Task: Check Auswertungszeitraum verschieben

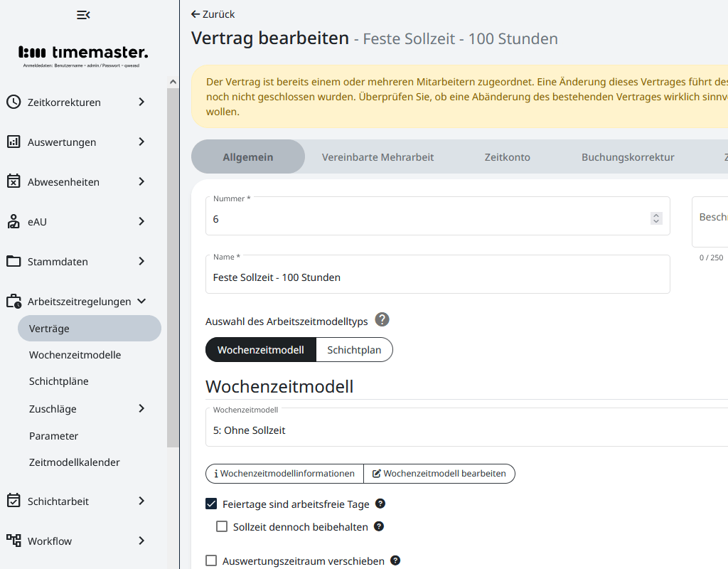Action: [x=211, y=560]
